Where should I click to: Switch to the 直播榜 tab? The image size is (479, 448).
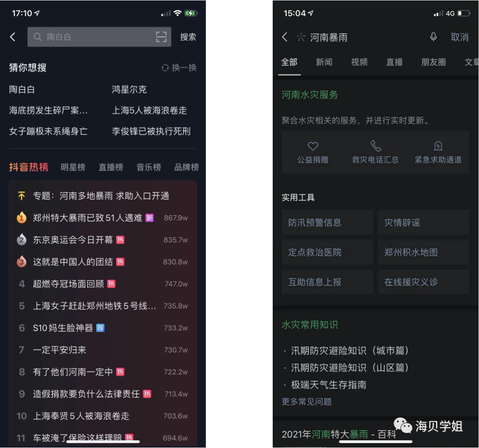[x=111, y=167]
